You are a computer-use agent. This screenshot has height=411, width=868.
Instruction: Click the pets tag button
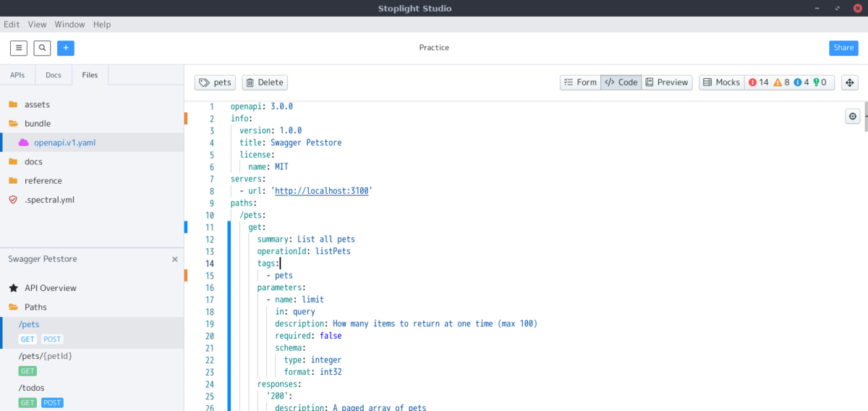(215, 82)
